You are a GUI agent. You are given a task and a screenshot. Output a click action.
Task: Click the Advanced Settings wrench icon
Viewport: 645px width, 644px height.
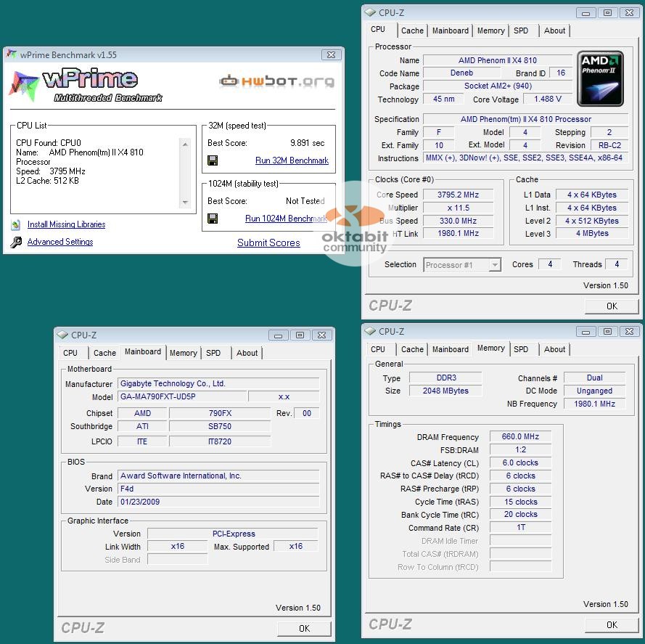(x=16, y=242)
